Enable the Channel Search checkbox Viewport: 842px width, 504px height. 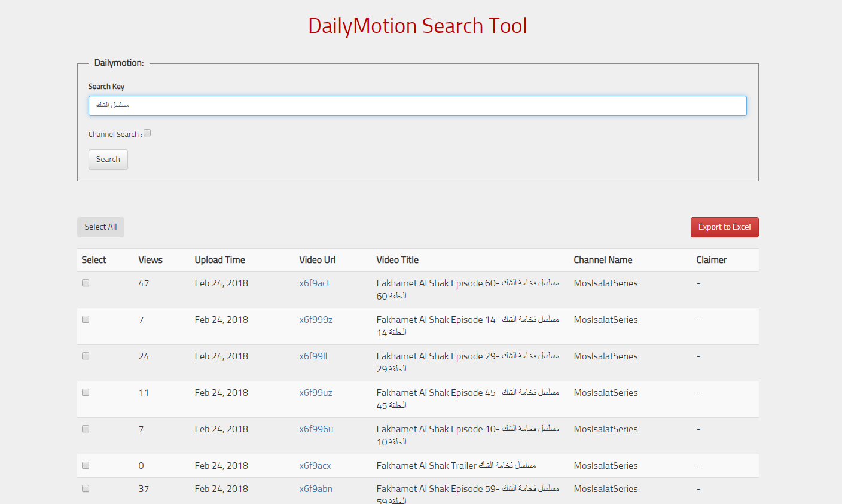(x=147, y=133)
